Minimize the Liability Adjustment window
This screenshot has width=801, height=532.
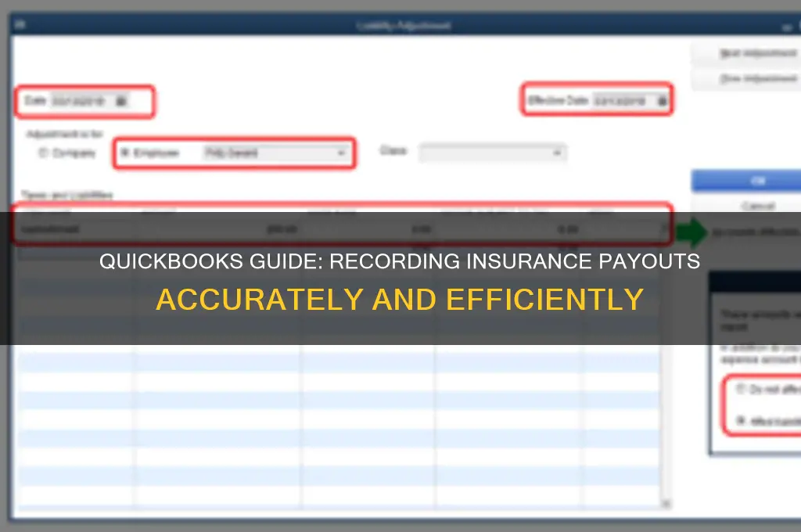(x=787, y=27)
